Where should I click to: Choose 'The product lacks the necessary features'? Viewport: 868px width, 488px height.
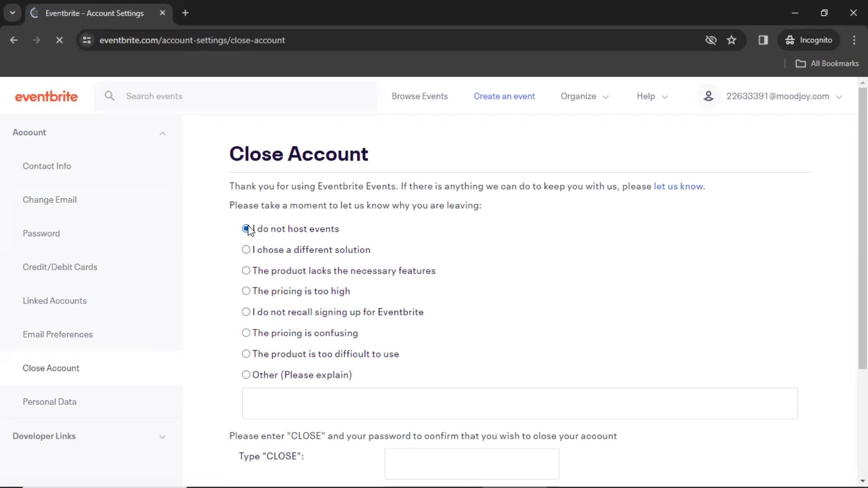pyautogui.click(x=246, y=270)
